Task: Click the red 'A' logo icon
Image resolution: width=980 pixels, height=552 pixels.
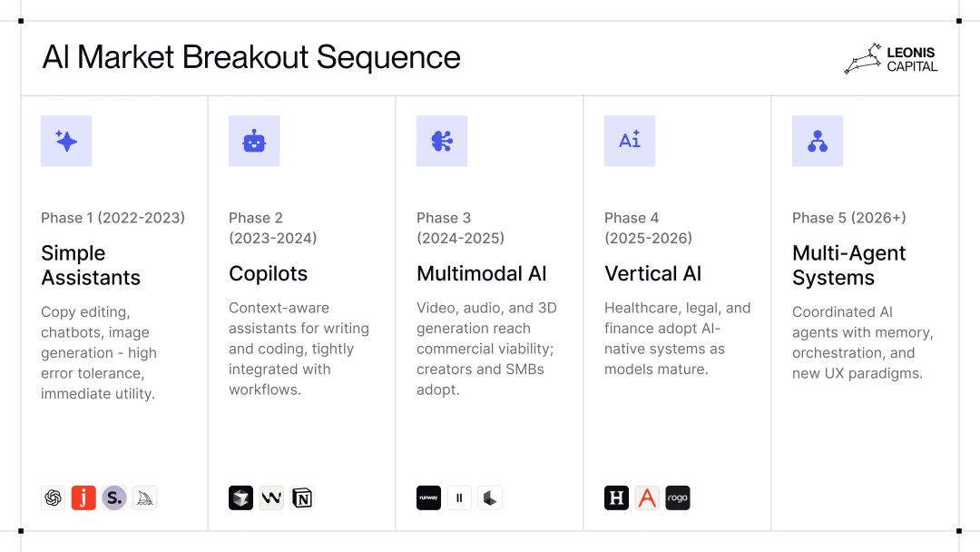Action: [x=647, y=498]
